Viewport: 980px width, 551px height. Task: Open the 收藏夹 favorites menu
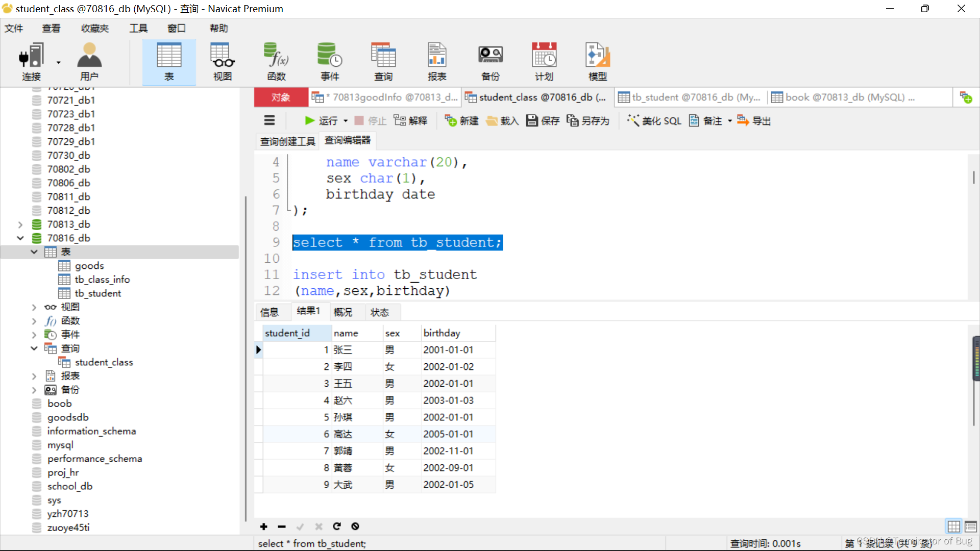tap(95, 28)
